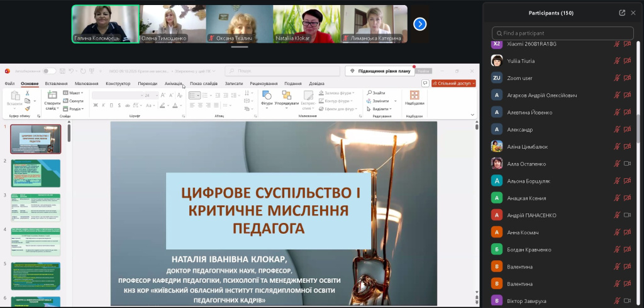
Task: Select participant Альона Боршуляк
Action: click(x=563, y=181)
